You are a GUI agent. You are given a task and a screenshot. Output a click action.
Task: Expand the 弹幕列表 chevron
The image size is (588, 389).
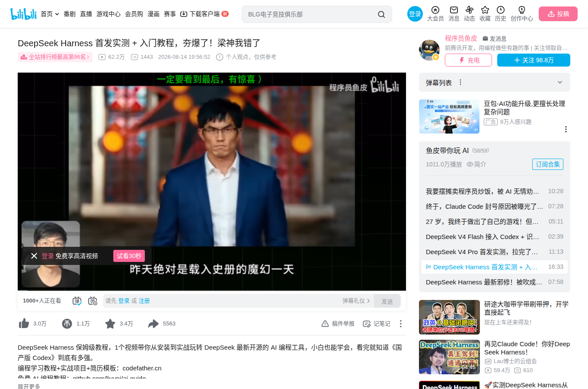coord(560,82)
